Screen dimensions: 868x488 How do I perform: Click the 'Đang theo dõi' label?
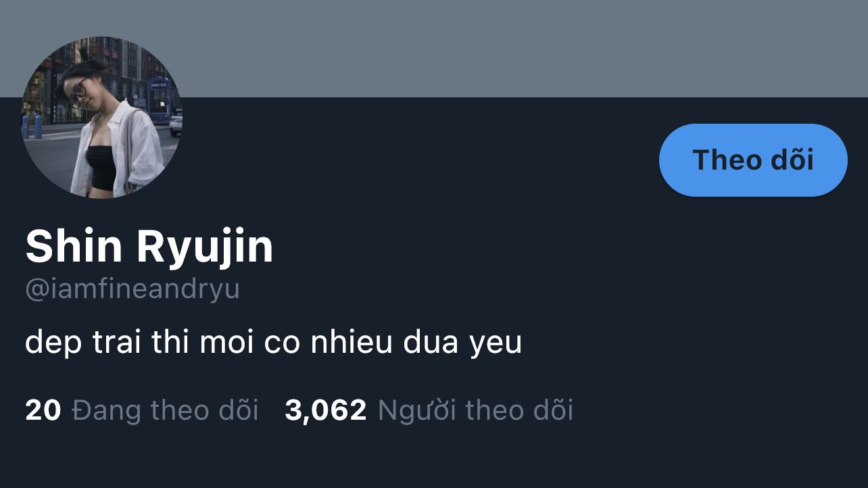[x=166, y=410]
